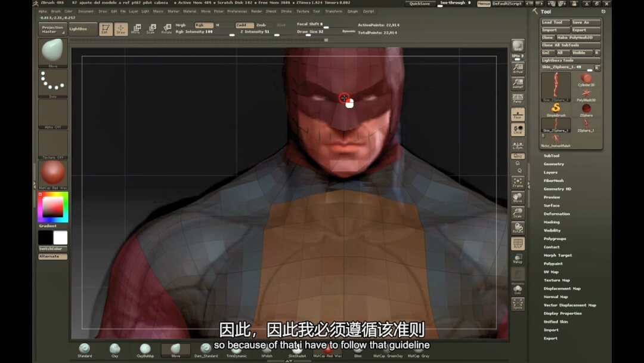Toggle Persp perspective view

pos(518,99)
